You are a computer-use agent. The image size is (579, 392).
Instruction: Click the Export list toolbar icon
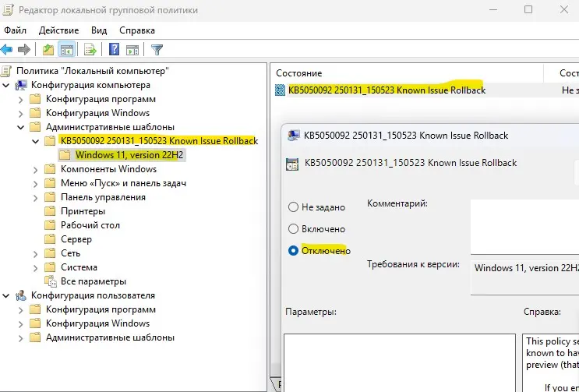pos(90,49)
